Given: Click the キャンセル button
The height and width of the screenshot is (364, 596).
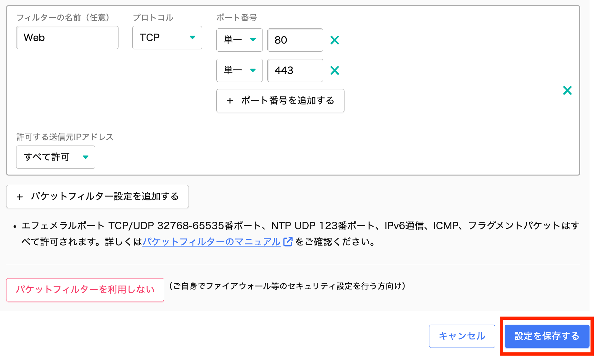Looking at the screenshot, I should click(462, 336).
